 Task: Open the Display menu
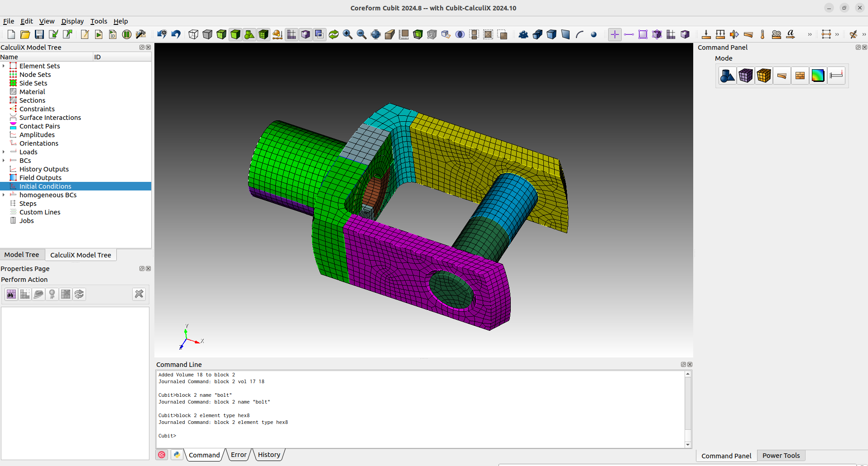tap(72, 21)
